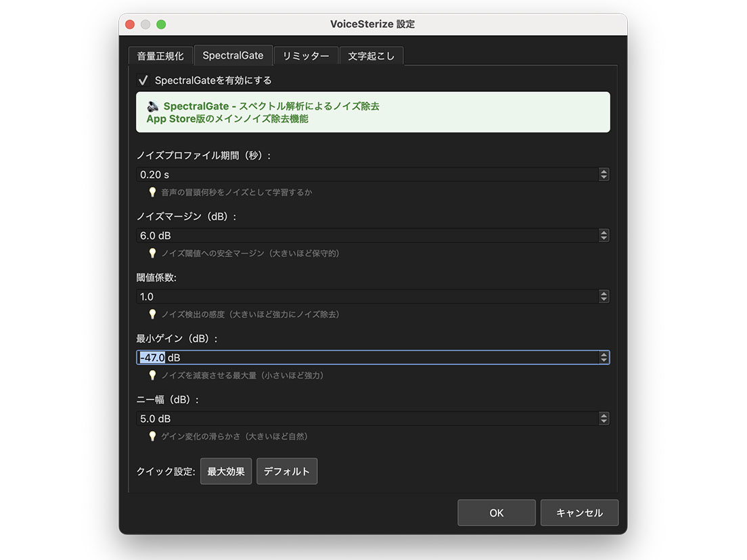Click the ノイズマージン stepper arrows
Image resolution: width=747 pixels, height=560 pixels.
coord(604,235)
